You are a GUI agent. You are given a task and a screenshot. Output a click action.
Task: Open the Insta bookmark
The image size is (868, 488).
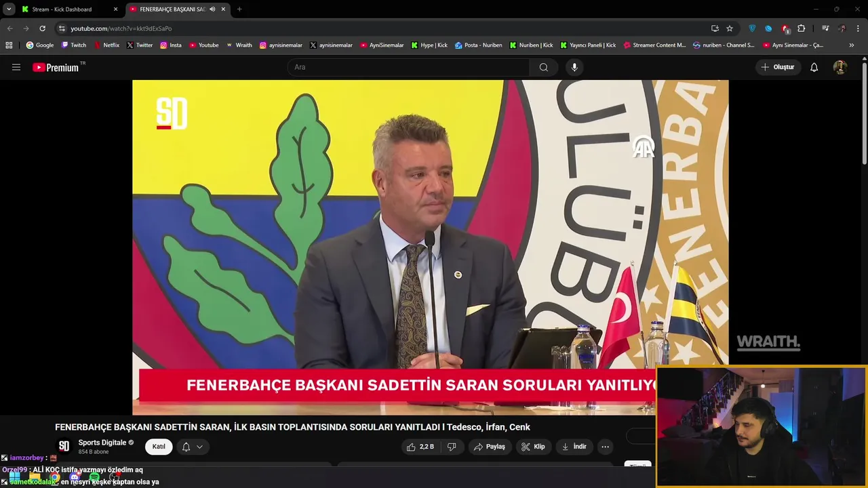click(x=171, y=45)
